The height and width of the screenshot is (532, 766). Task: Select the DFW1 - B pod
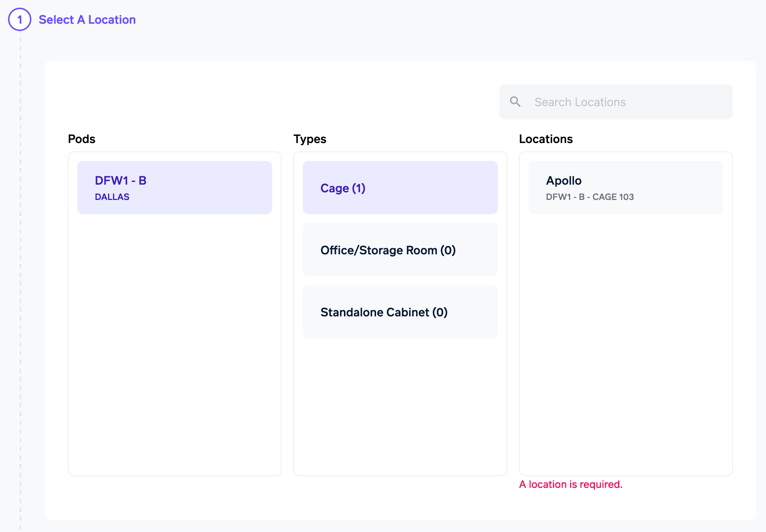[174, 187]
